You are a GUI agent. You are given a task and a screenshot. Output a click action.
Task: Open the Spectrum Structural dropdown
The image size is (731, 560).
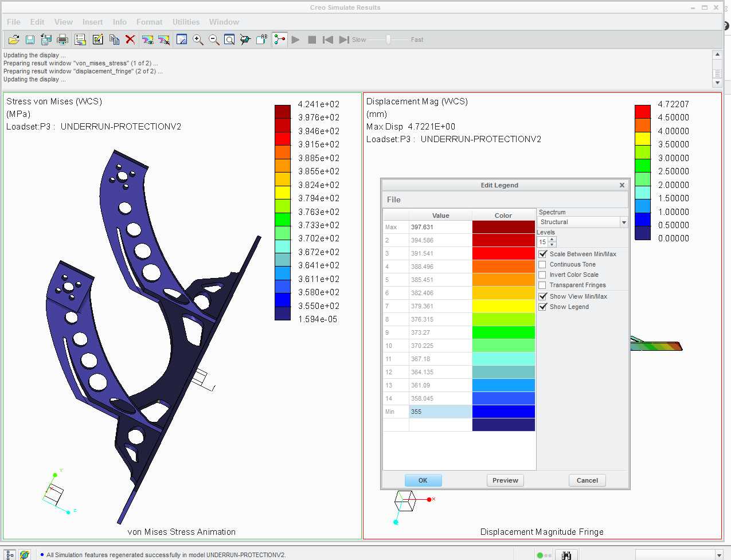point(583,222)
